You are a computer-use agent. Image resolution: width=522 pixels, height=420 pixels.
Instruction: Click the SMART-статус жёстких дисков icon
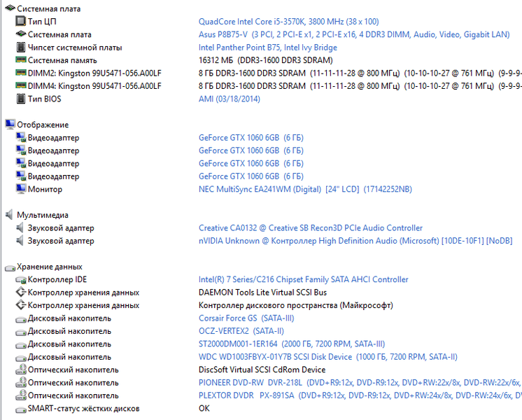coord(20,409)
